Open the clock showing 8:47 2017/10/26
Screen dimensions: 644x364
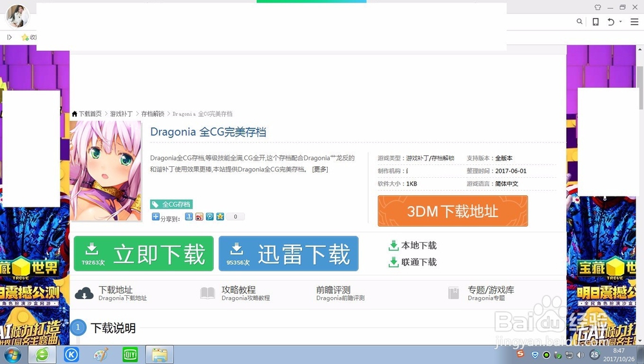619,354
